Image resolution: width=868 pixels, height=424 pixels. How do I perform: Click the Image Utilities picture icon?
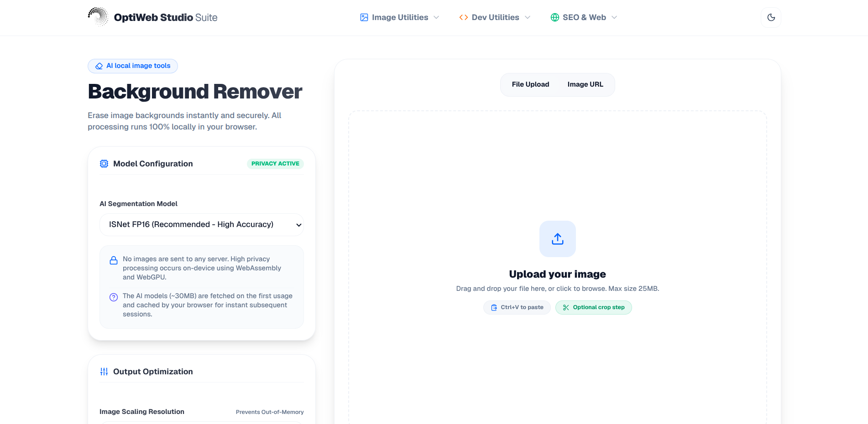click(364, 17)
